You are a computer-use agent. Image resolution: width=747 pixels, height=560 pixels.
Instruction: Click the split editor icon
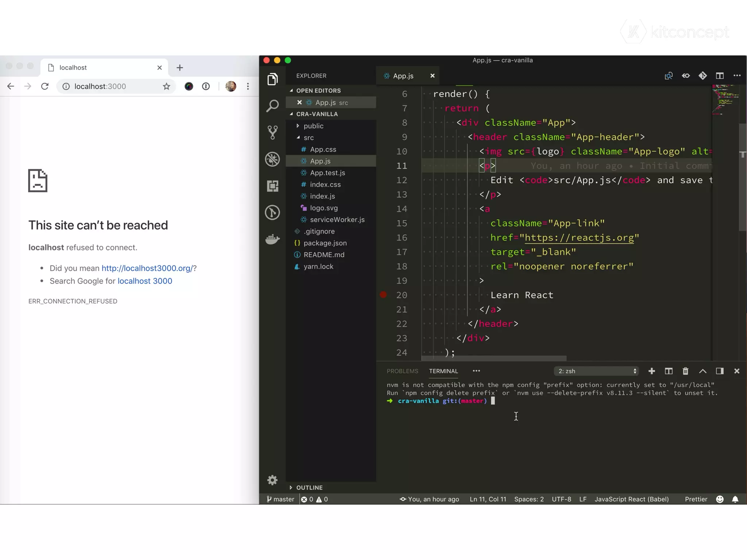coord(720,76)
